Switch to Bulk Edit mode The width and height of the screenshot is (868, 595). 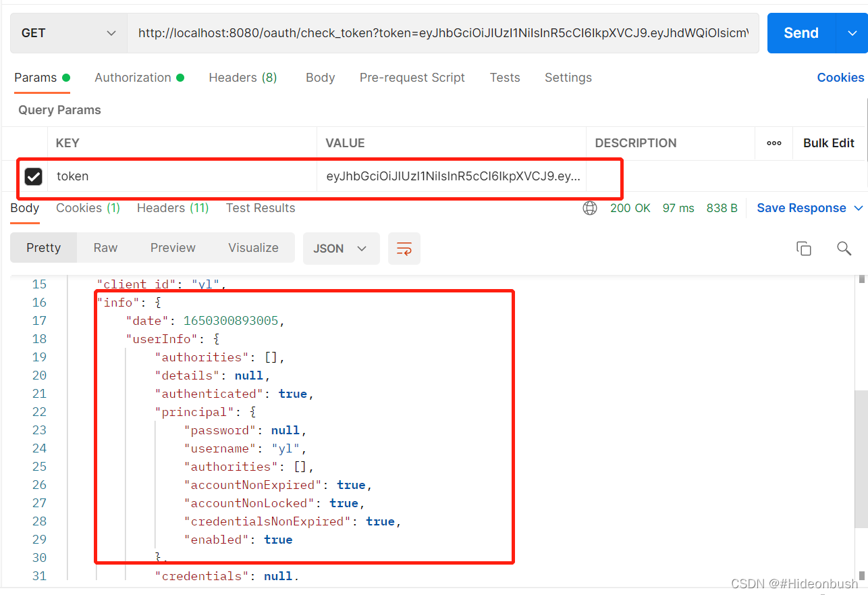click(829, 143)
